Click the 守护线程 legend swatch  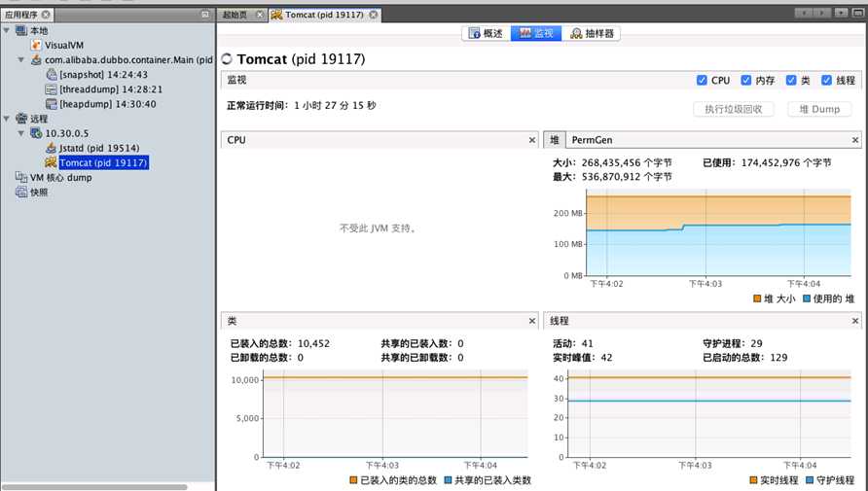click(810, 480)
